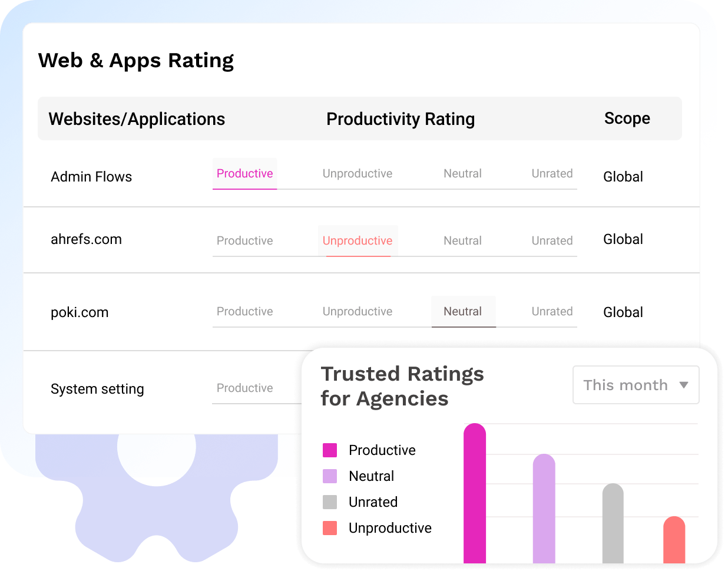Click the gray Unrated legend square
The image size is (728, 574).
(330, 502)
